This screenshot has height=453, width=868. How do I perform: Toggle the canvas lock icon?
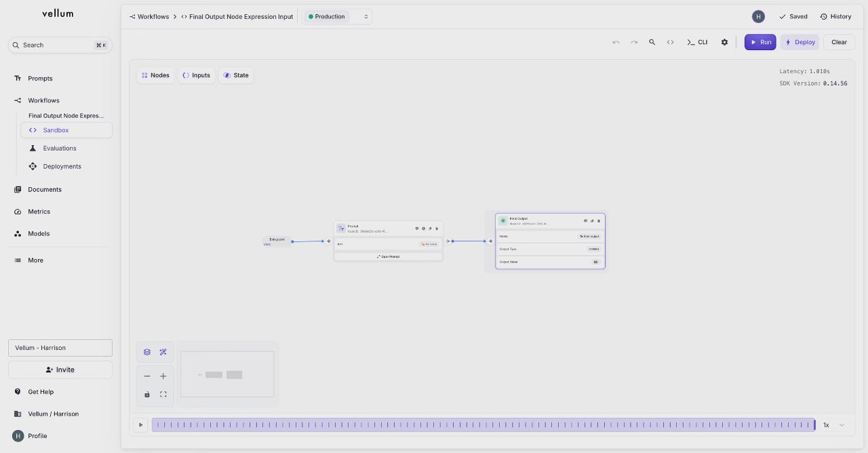147,394
